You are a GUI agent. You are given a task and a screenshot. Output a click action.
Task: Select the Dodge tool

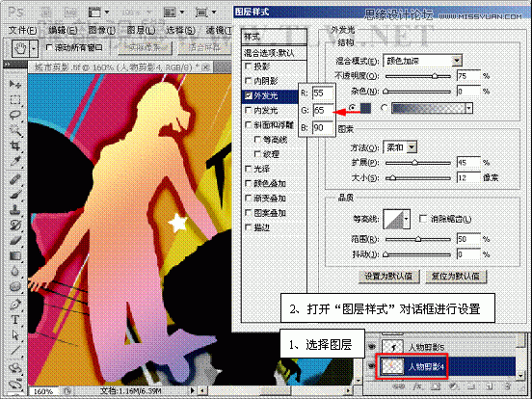tap(14, 286)
